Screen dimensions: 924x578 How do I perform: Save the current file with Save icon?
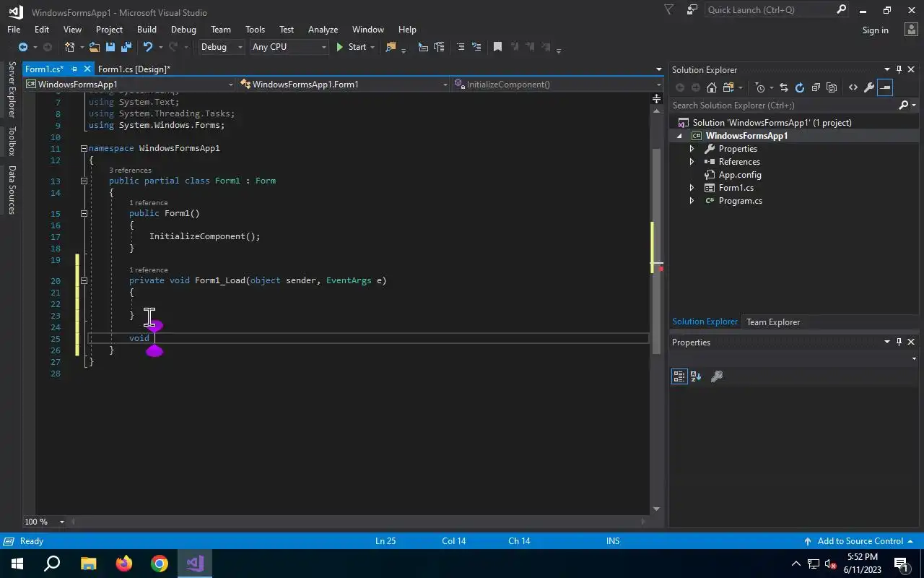[110, 47]
